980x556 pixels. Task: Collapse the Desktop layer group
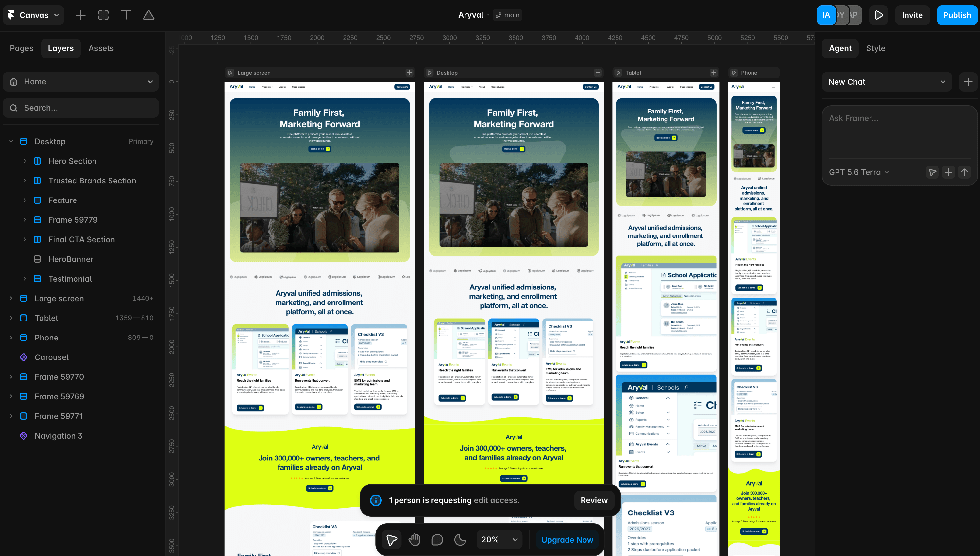click(x=11, y=141)
